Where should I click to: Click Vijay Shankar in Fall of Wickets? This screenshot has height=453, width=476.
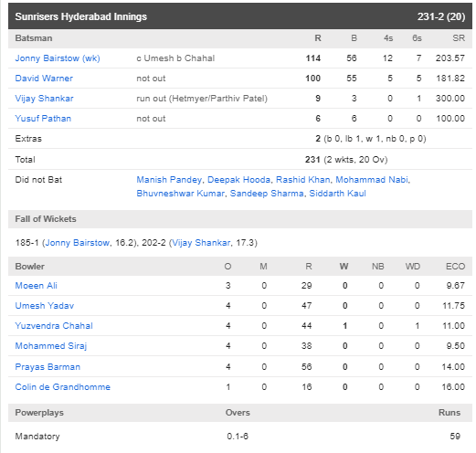(x=201, y=243)
